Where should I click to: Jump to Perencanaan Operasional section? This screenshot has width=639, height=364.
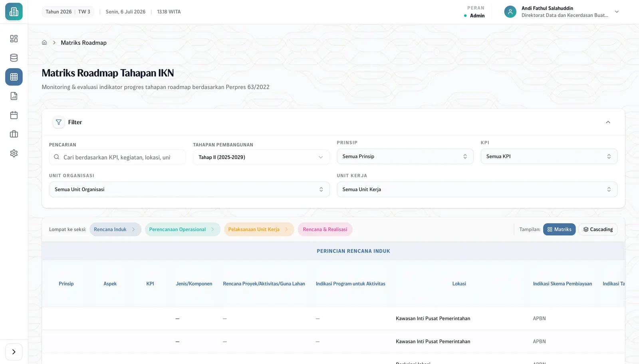point(183,229)
